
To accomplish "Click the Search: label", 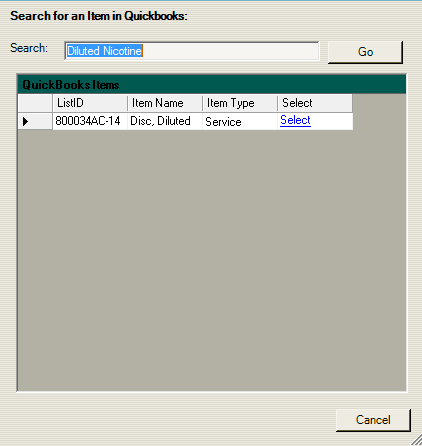I will pos(29,48).
